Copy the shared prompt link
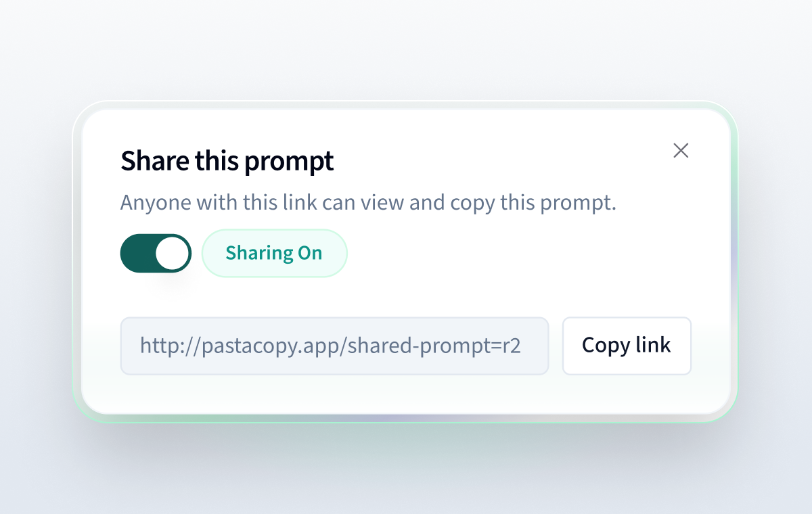The width and height of the screenshot is (812, 514). click(x=626, y=346)
